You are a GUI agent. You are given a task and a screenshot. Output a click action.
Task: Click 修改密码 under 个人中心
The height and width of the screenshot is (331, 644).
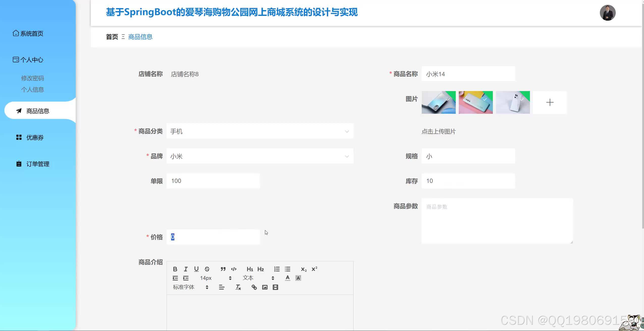[x=33, y=78]
